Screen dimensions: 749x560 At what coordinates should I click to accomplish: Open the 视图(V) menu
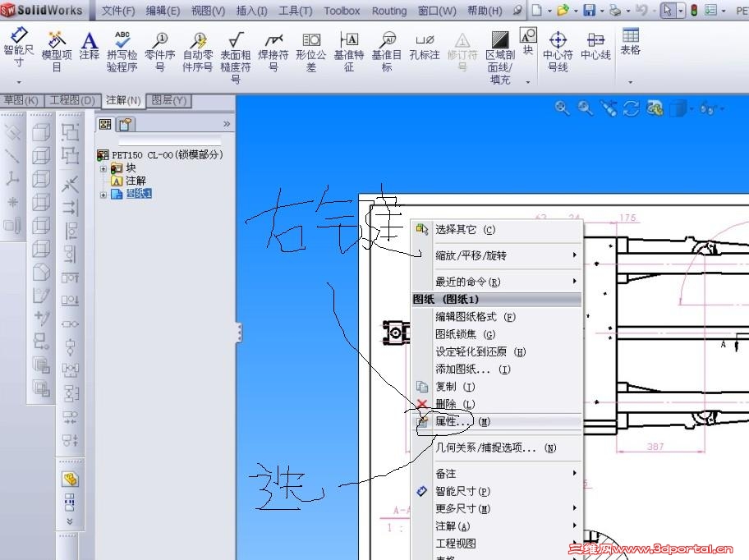(209, 11)
